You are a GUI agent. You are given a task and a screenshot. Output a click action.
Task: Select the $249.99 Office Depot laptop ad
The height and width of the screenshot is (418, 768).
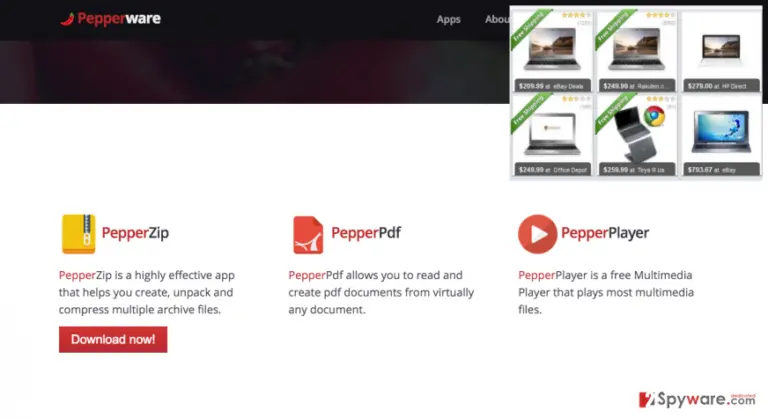tap(552, 135)
